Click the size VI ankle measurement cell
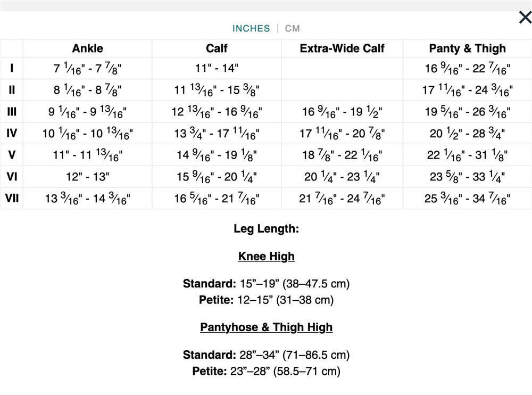Viewport: 532px width, 395px height. click(x=88, y=177)
